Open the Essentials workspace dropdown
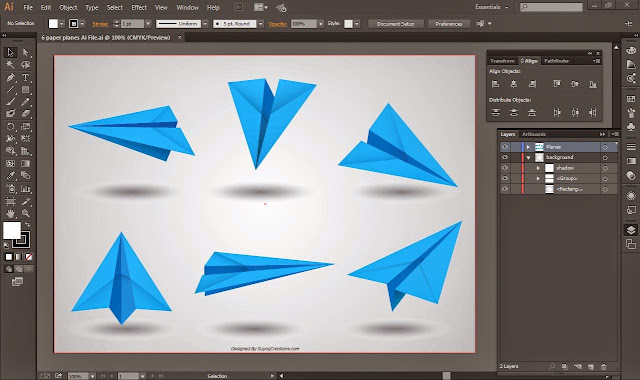640x380 pixels. pos(492,7)
